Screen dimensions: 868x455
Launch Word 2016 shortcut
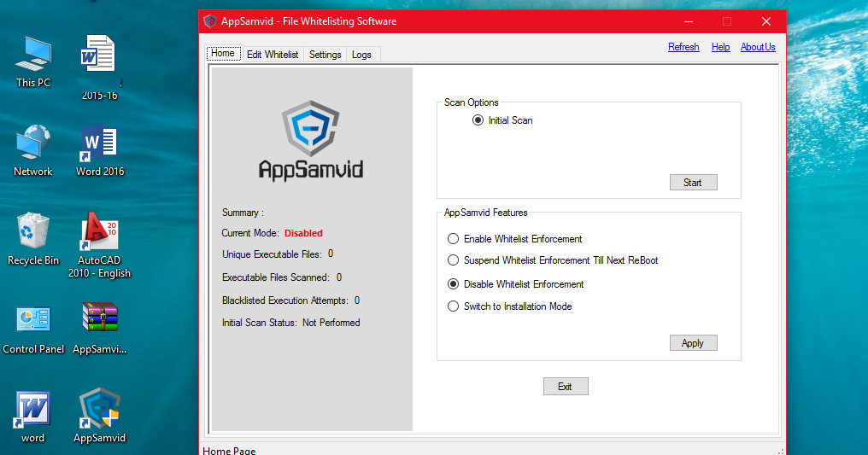[x=100, y=150]
